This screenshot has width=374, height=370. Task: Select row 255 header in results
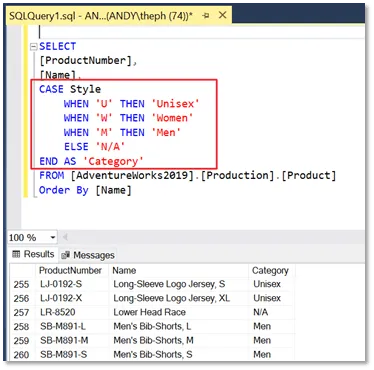[22, 284]
